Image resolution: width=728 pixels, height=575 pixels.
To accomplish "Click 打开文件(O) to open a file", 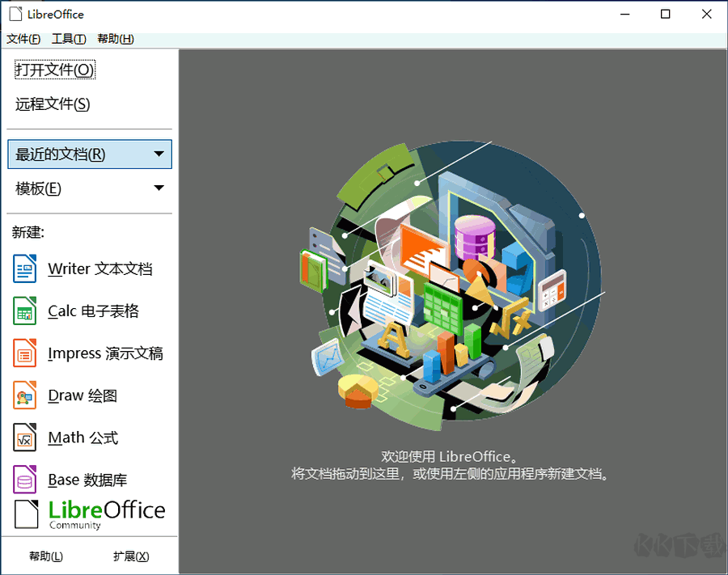I will [x=53, y=70].
